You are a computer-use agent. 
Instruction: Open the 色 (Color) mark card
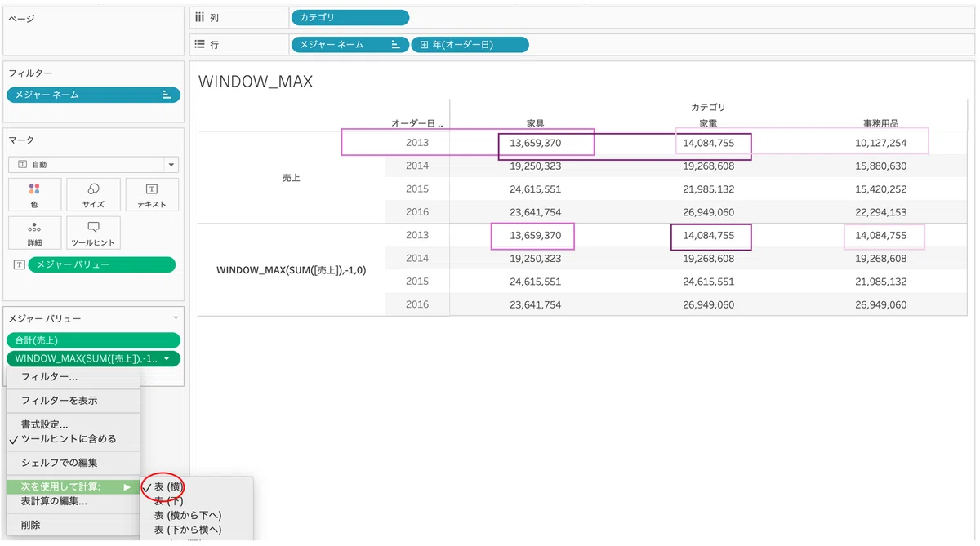click(x=34, y=194)
